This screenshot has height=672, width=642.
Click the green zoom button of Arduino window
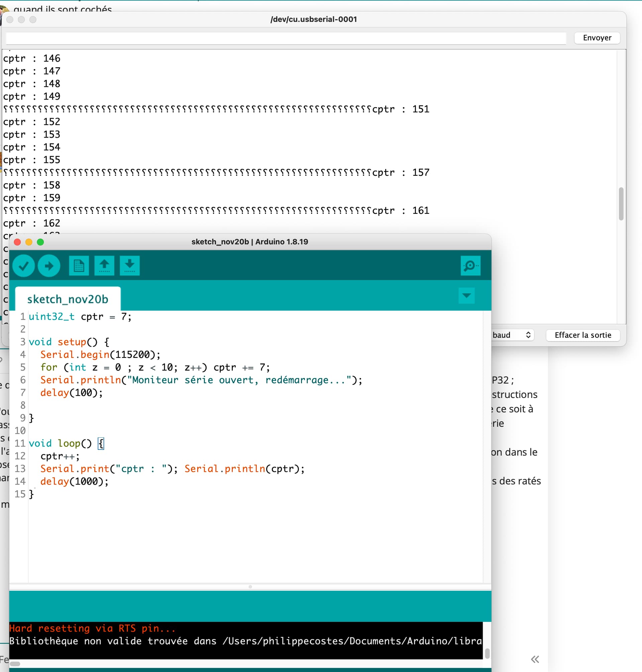[x=40, y=242]
